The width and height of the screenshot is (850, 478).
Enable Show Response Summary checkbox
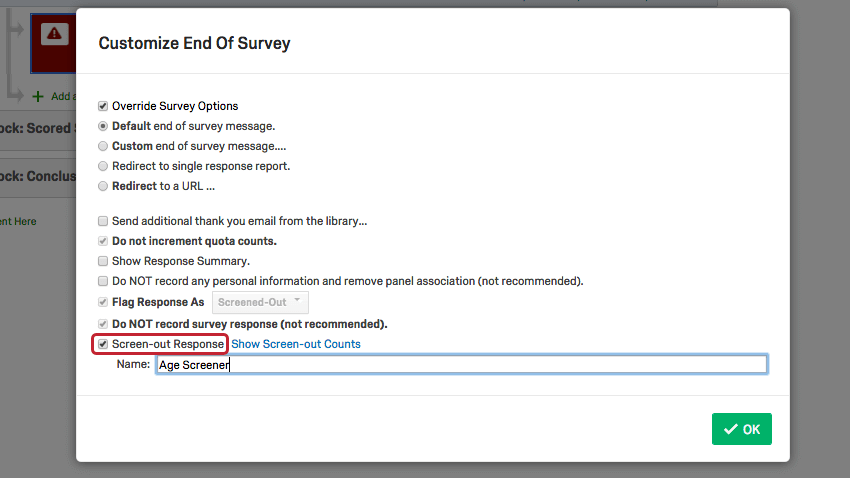pyautogui.click(x=103, y=261)
